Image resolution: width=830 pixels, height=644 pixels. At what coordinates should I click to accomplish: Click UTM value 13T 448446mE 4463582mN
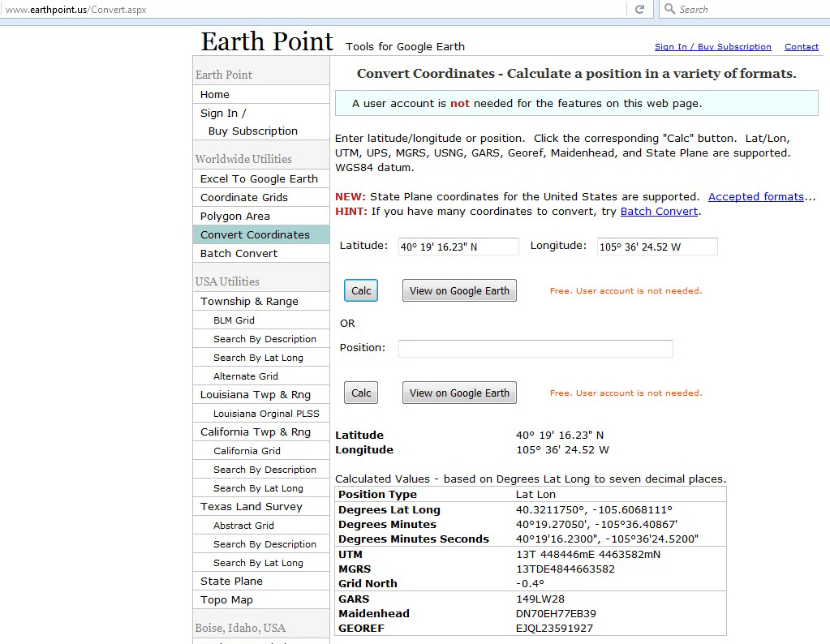click(x=588, y=555)
